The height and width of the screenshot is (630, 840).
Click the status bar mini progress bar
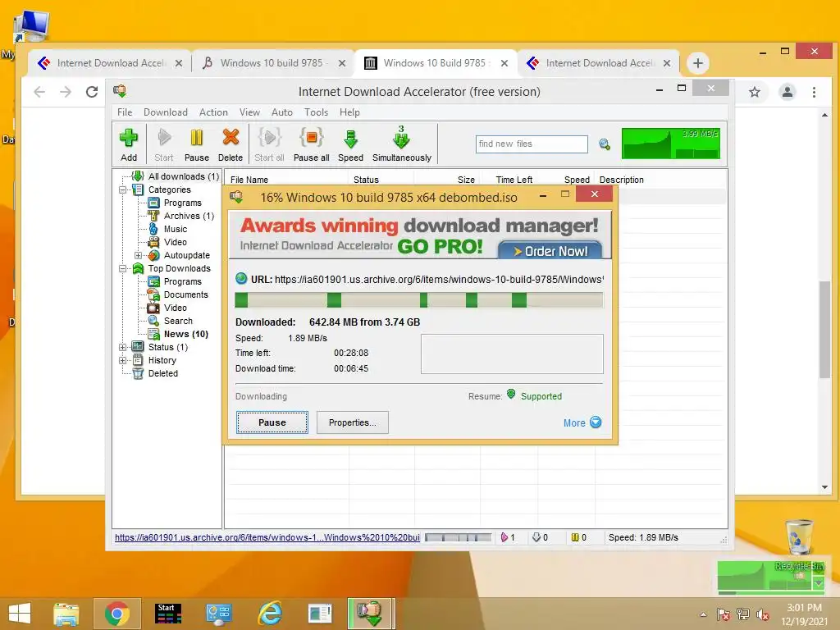click(x=458, y=537)
